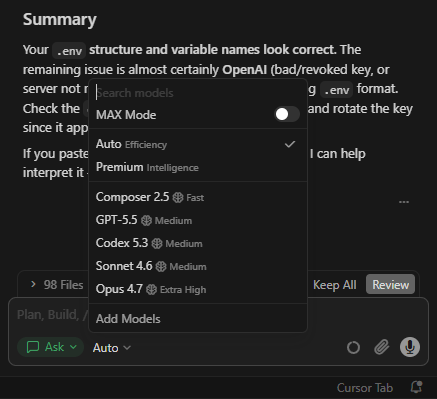Image resolution: width=437 pixels, height=399 pixels.
Task: Click the Review button
Action: point(390,284)
